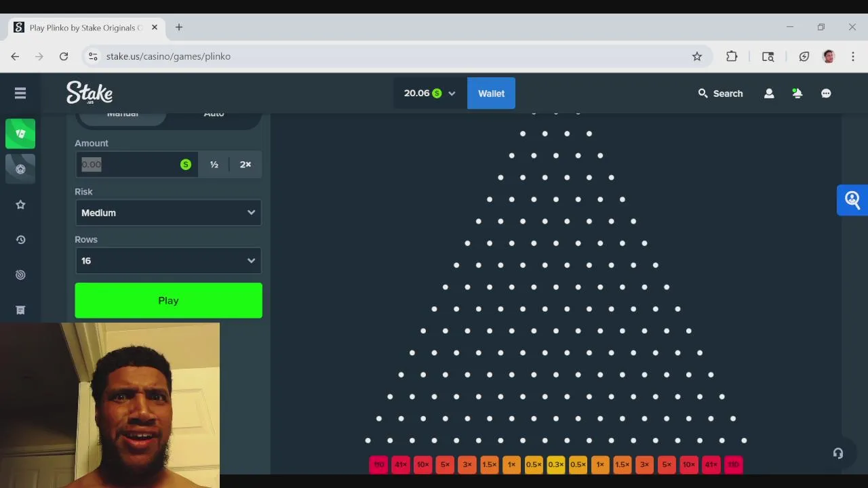
Task: Click the green Play button
Action: click(x=168, y=300)
